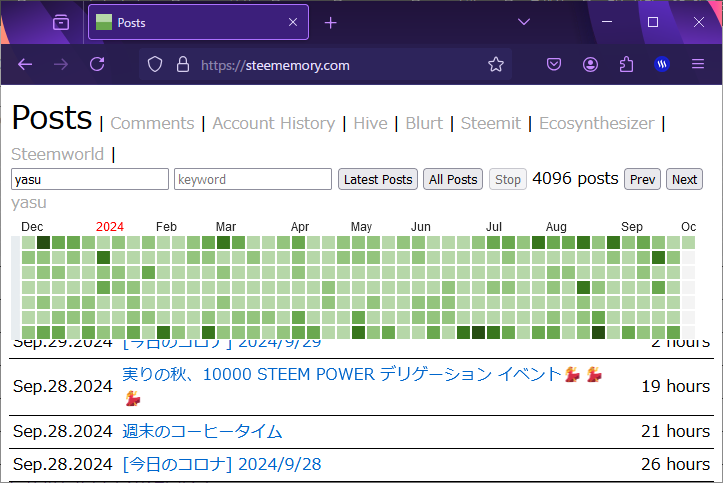Open the Steemit link
This screenshot has height=483, width=723.
(491, 124)
